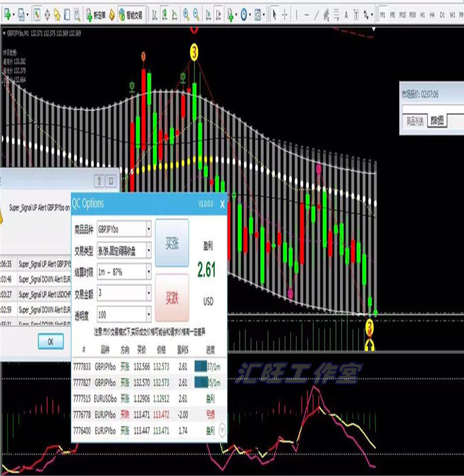Select the 02:59 Super_Signal DOWN alert row
Viewport: 464px width, 476px height.
pos(35,309)
